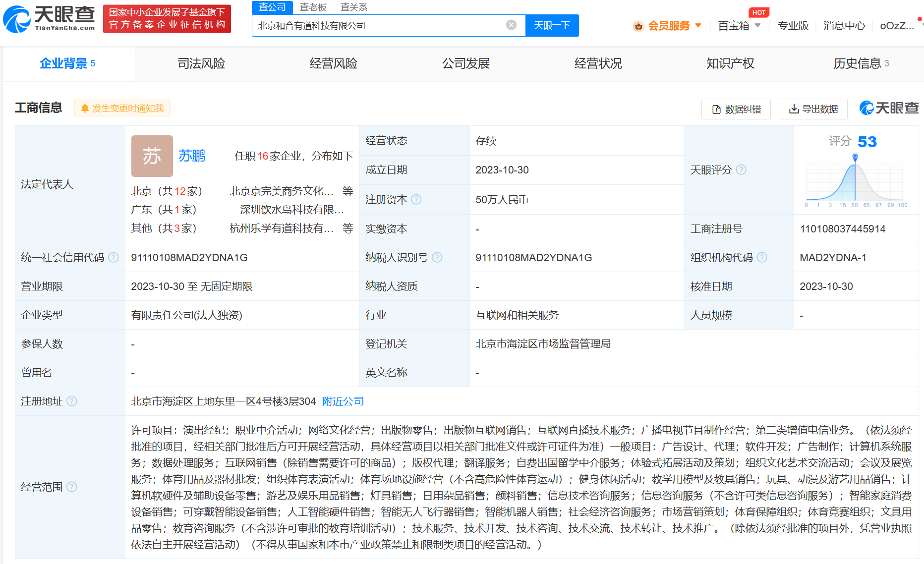This screenshot has width=924, height=564.
Task: Click help icon next to 组织机构代码
Action: pos(762,257)
